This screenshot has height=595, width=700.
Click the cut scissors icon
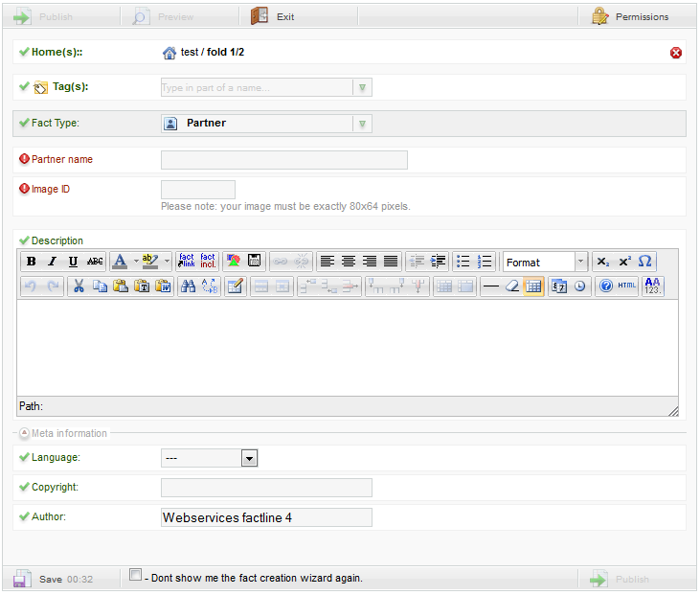(x=79, y=286)
